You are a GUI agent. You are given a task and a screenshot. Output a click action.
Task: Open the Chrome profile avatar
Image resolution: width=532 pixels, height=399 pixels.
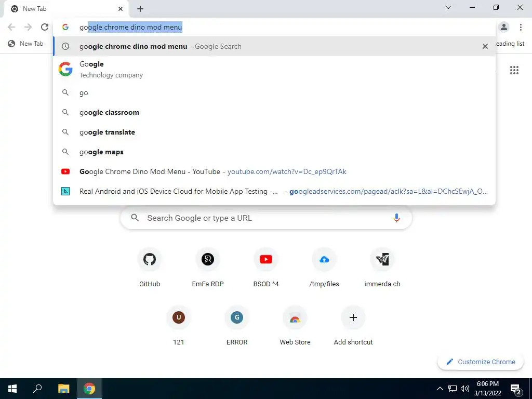504,27
